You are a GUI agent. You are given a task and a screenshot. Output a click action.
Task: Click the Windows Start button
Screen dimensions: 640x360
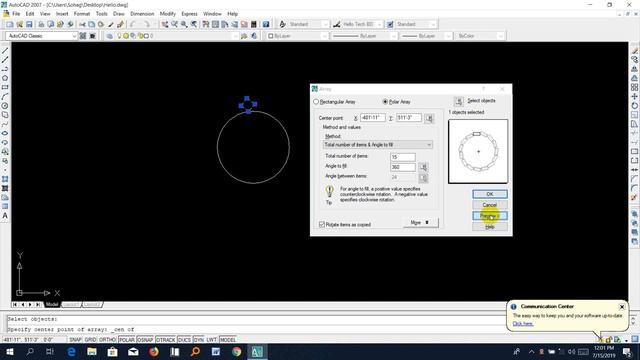(9, 351)
